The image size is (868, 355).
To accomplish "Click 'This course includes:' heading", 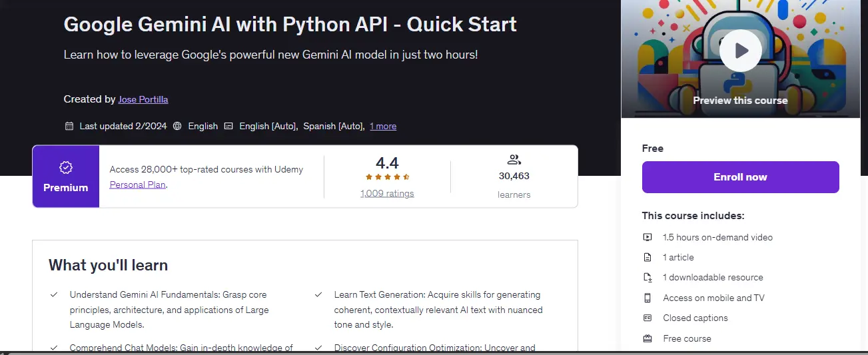I will click(693, 216).
